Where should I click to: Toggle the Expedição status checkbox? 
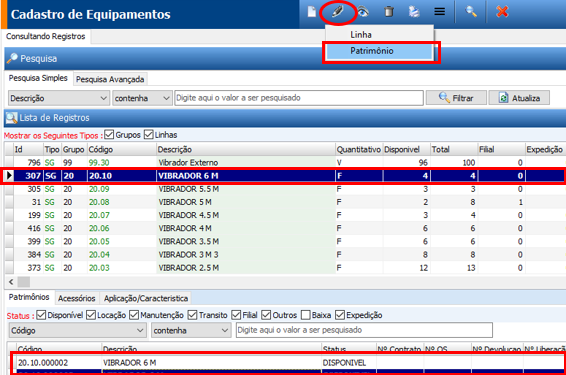340,315
